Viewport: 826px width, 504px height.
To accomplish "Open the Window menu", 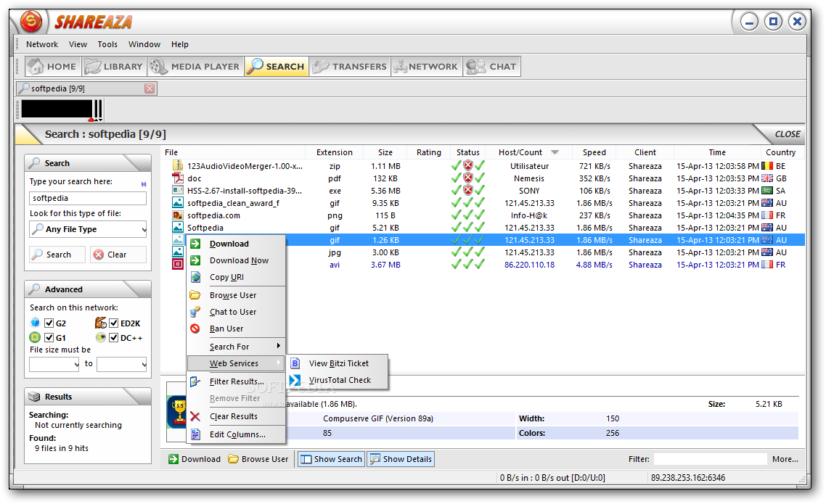I will click(x=144, y=44).
